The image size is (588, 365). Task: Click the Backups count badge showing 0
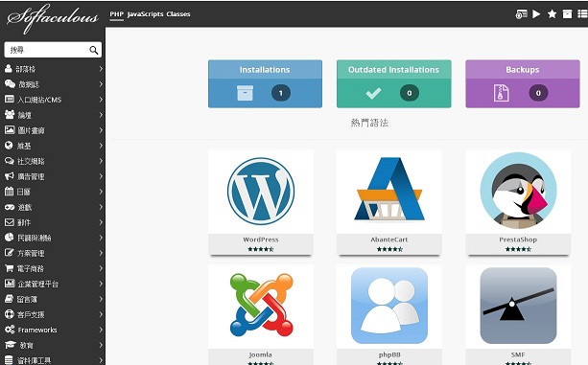[538, 93]
